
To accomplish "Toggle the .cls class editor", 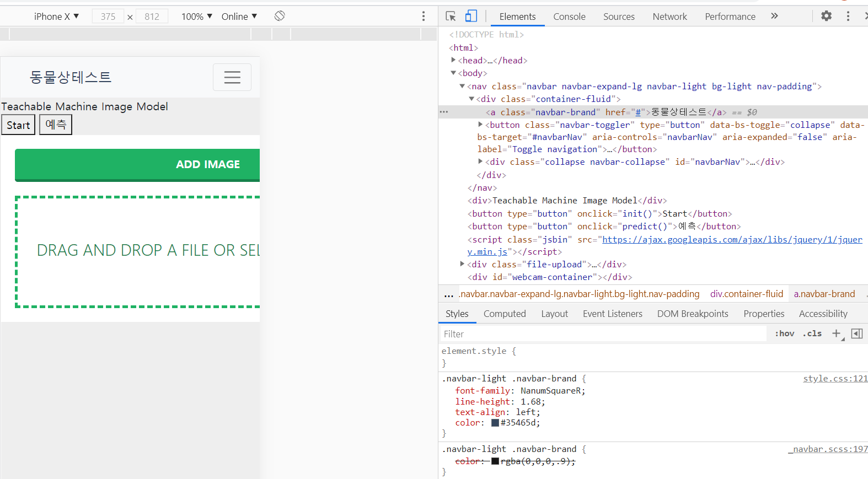I will click(x=812, y=333).
